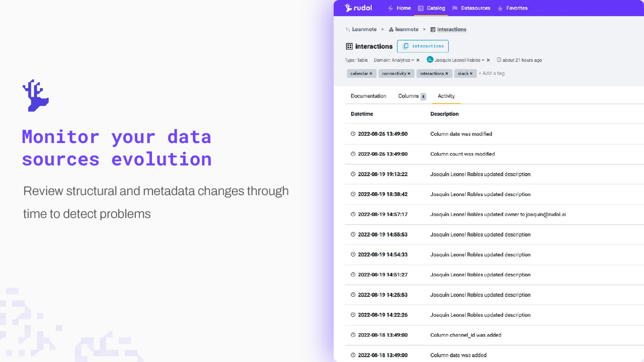Open the Columns tab

tap(412, 96)
